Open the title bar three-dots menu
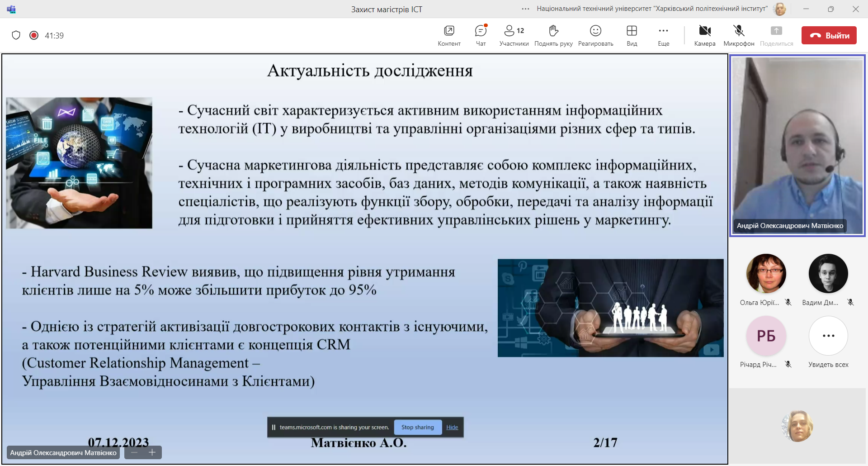Image resolution: width=868 pixels, height=466 pixels. click(525, 9)
